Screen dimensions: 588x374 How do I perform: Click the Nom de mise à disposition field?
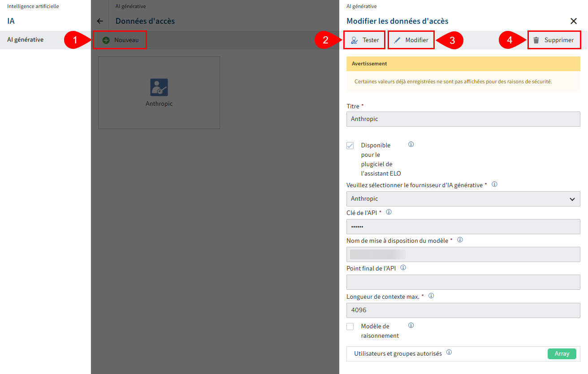[x=463, y=254]
